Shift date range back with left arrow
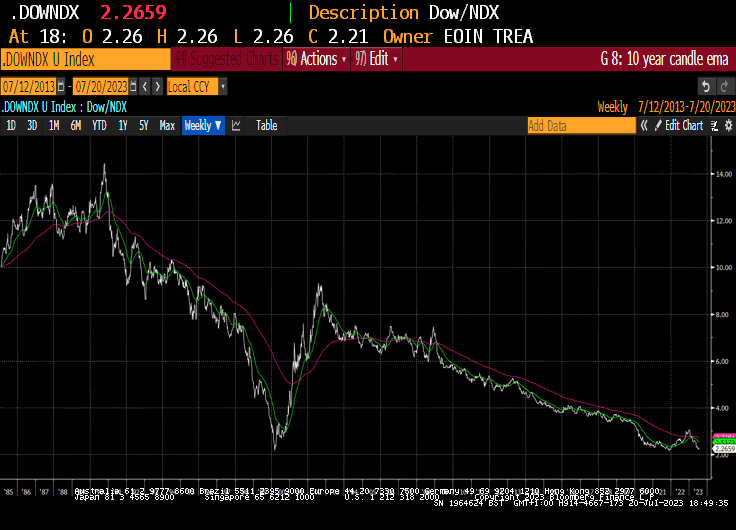Viewport: 736px width, 530px height. tap(145, 86)
